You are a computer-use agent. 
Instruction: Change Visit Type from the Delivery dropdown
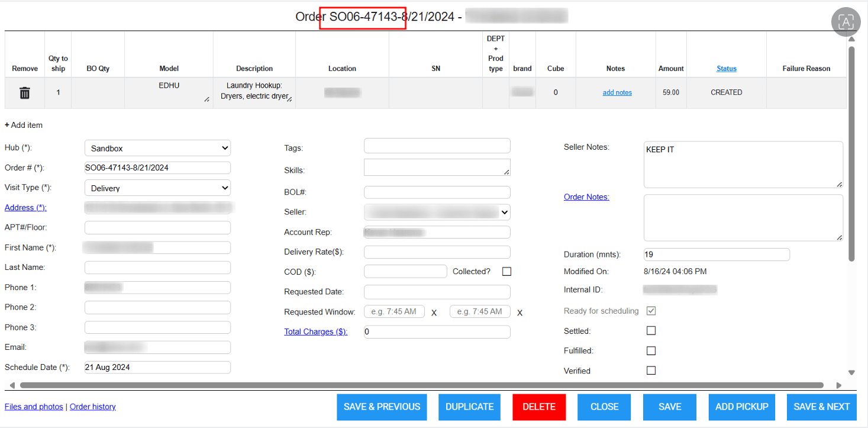[157, 187]
